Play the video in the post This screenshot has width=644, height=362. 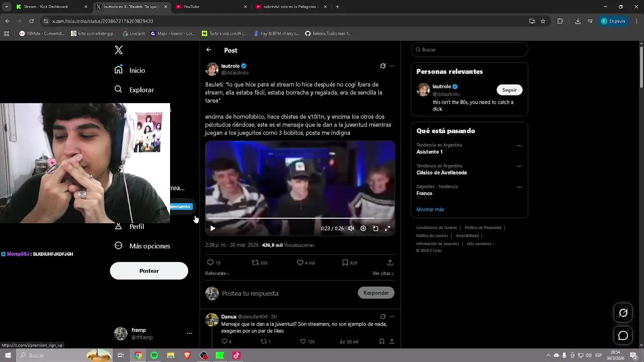[213, 228]
